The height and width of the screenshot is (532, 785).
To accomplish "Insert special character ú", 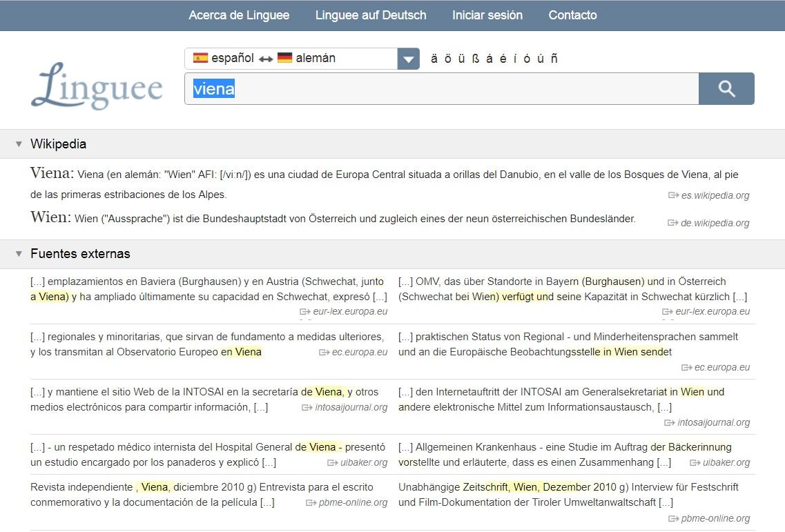I will [541, 59].
